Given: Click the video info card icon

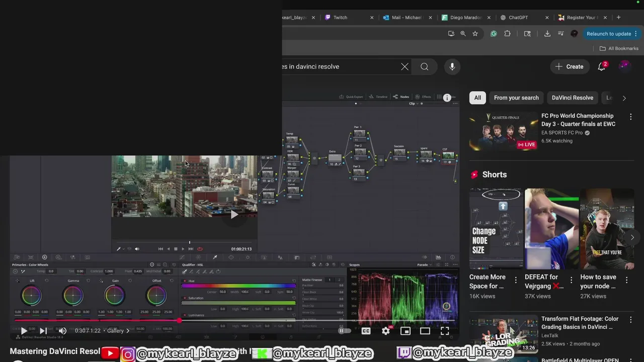Looking at the screenshot, I should (x=447, y=98).
